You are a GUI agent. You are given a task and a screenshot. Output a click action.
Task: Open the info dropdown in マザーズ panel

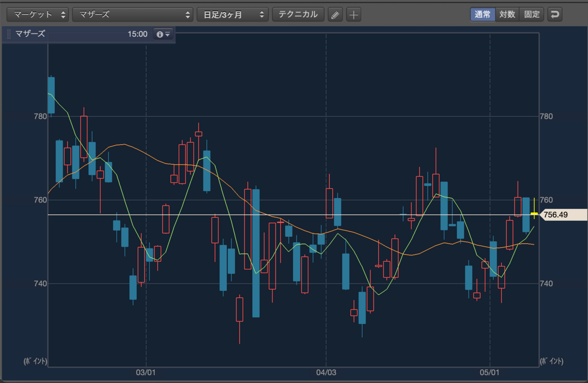pos(163,34)
